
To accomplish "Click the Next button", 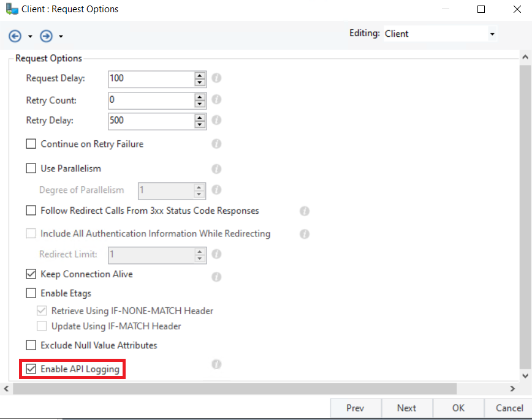I will coord(406,408).
